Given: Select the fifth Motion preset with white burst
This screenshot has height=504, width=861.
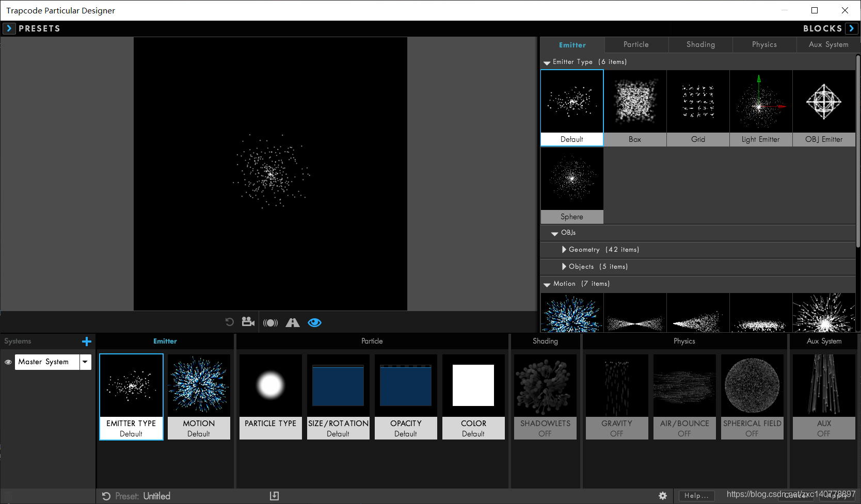Looking at the screenshot, I should click(x=824, y=313).
